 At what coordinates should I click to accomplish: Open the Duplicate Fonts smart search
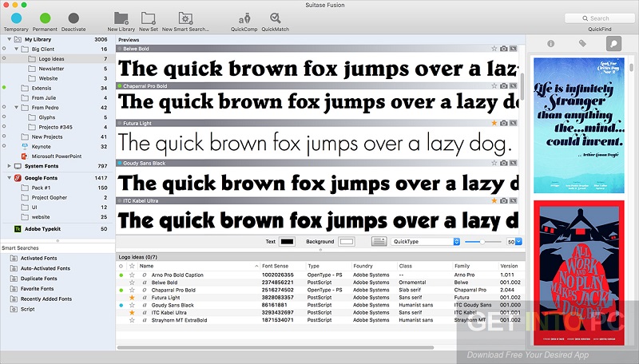[38, 279]
